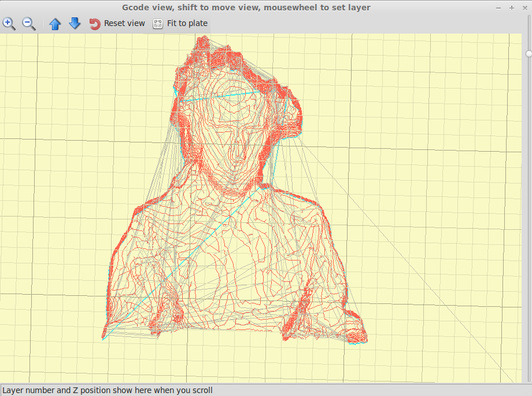This screenshot has width=532, height=396.
Task: Minimize the Gcode view window
Action: (499, 8)
